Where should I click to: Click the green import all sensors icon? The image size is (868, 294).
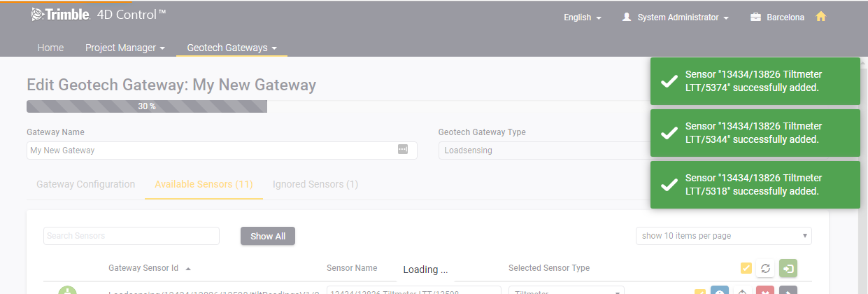788,268
